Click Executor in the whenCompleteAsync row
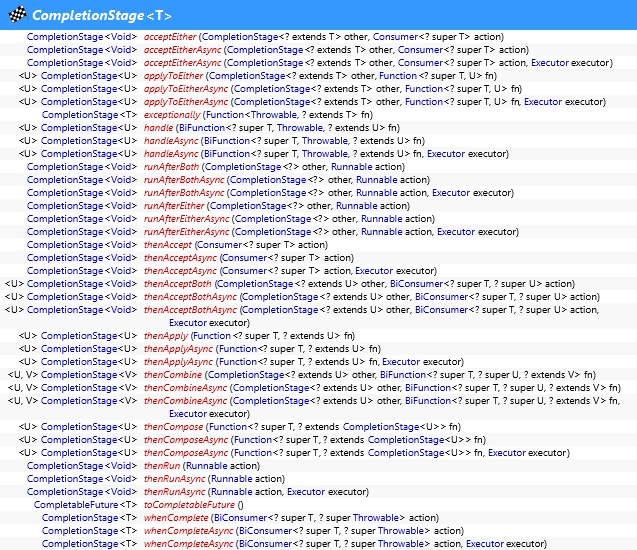 point(485,544)
